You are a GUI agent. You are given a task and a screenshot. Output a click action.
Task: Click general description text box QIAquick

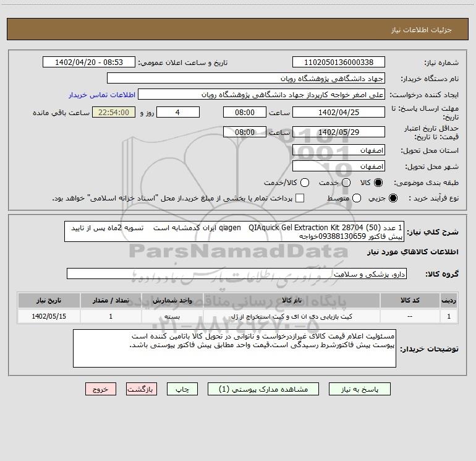tap(234, 231)
